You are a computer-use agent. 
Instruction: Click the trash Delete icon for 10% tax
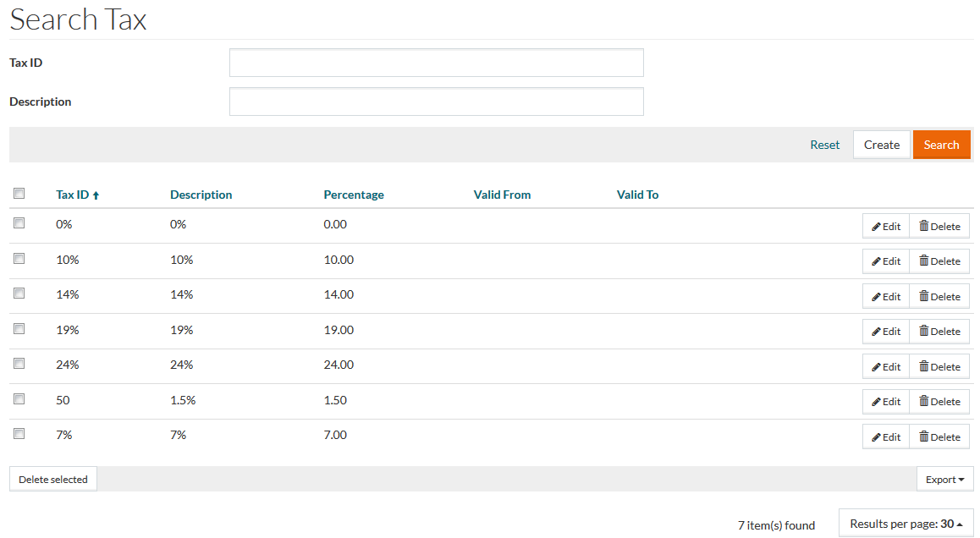[x=924, y=261]
